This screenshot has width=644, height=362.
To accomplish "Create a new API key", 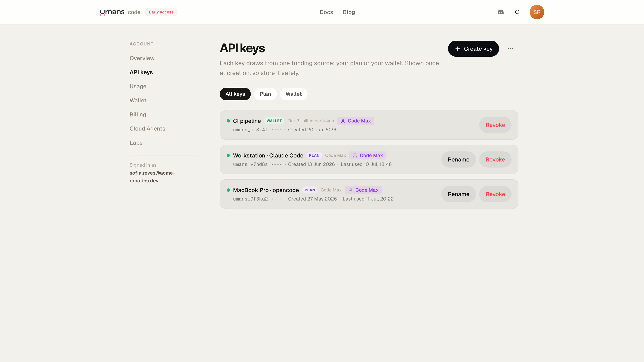I will [474, 49].
